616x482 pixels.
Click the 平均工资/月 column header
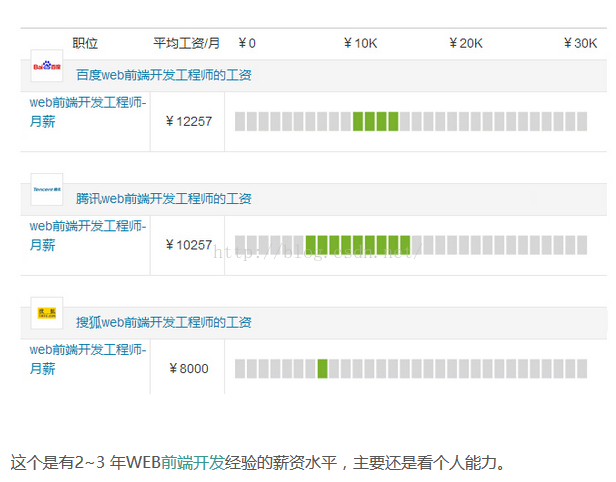[186, 43]
